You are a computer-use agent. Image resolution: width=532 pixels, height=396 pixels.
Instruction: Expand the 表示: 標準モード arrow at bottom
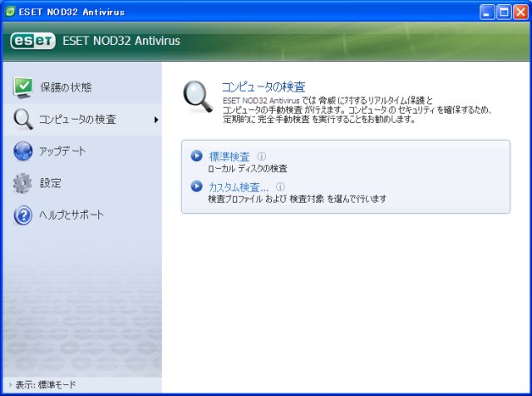[x=10, y=385]
